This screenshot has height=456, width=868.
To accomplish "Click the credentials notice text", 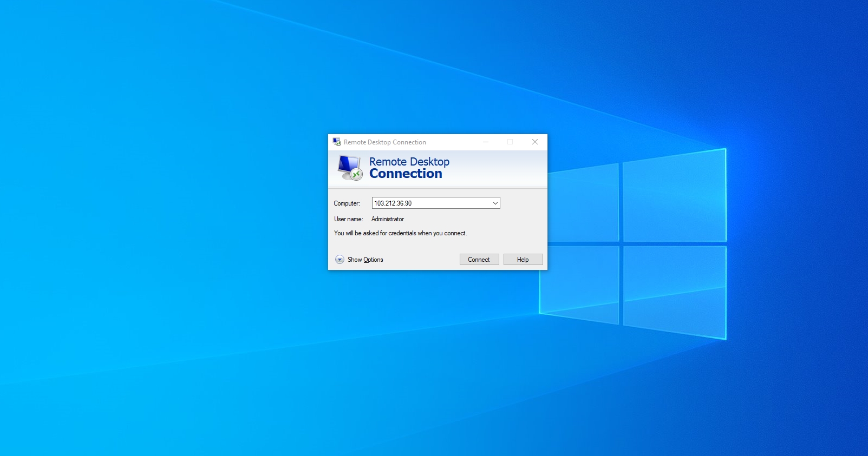I will pos(400,233).
